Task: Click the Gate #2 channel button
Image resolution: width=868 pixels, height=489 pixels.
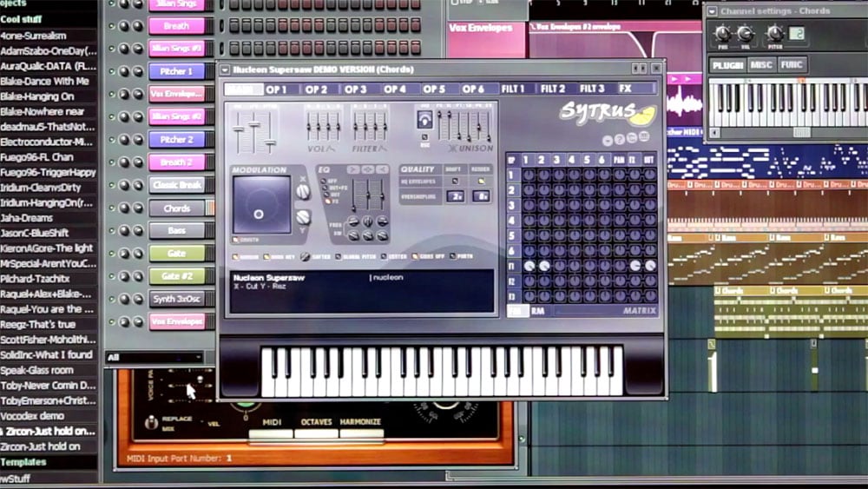Action: pyautogui.click(x=177, y=276)
